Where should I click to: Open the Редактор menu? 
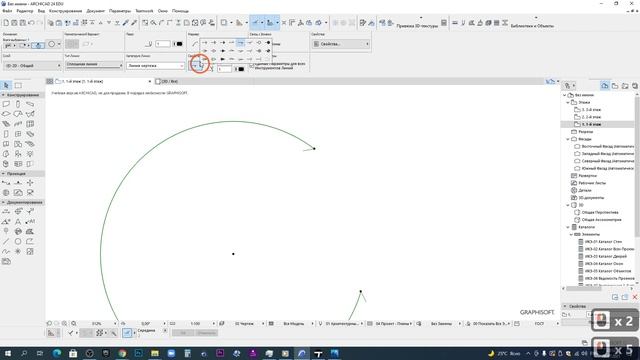point(24,11)
